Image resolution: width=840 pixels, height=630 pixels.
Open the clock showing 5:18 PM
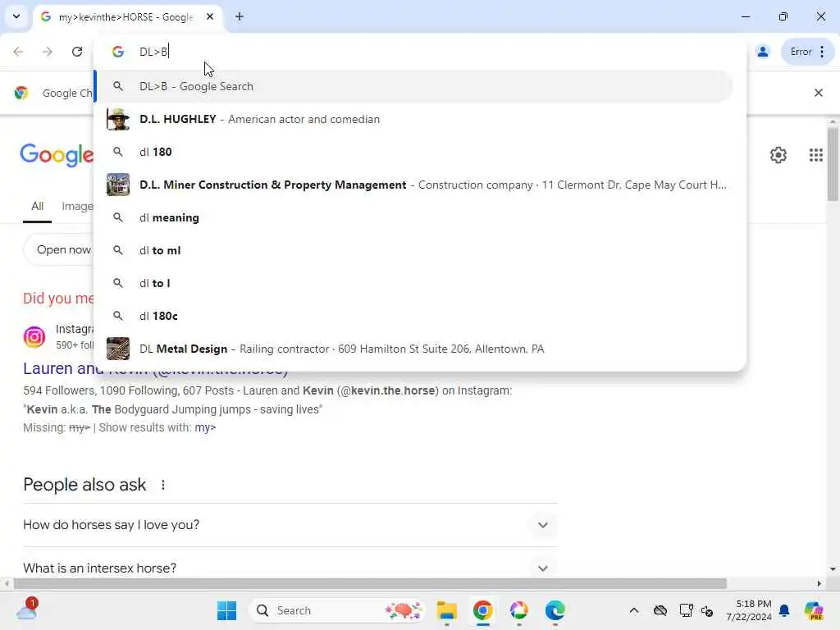(749, 610)
